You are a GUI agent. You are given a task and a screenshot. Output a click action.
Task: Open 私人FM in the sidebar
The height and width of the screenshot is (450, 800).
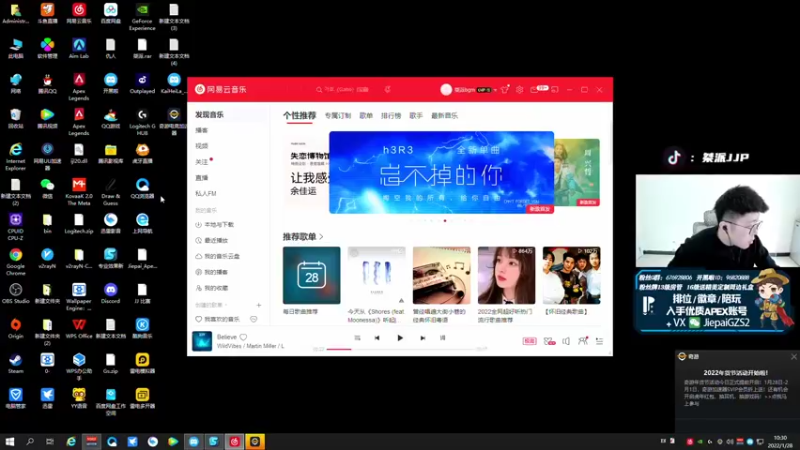pos(206,193)
